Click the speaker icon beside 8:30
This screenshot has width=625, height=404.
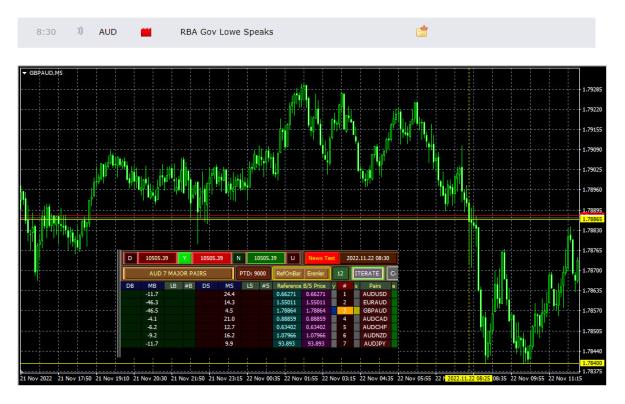(80, 31)
